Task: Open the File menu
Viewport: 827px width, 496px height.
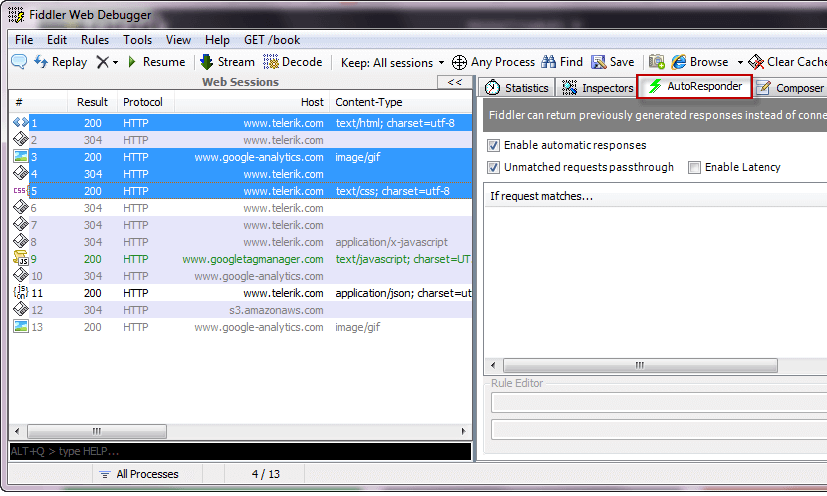Action: tap(24, 40)
